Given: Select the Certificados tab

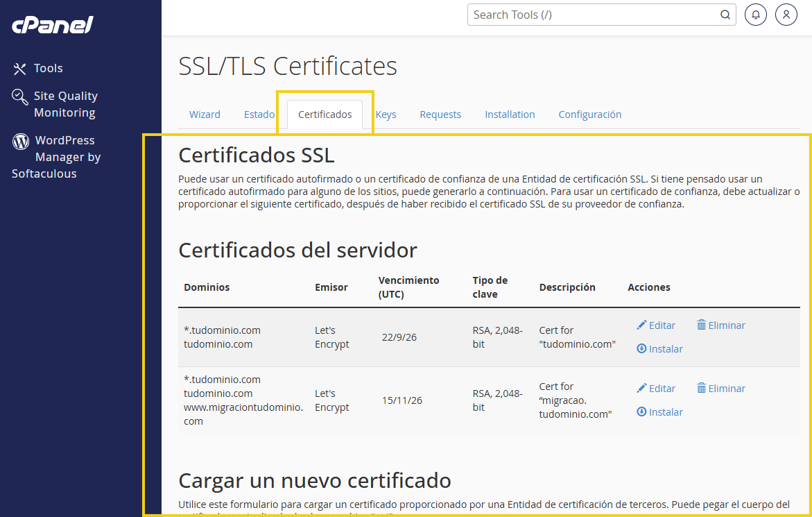Looking at the screenshot, I should coord(325,115).
